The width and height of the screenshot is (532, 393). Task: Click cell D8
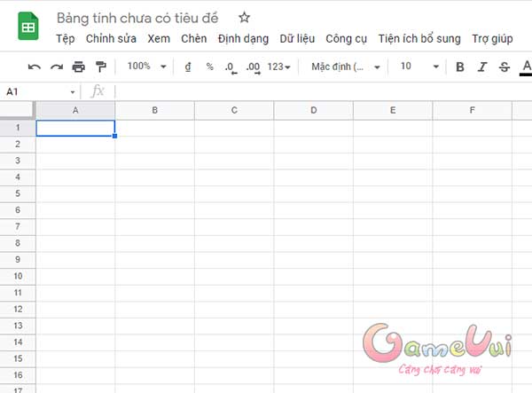coord(314,244)
